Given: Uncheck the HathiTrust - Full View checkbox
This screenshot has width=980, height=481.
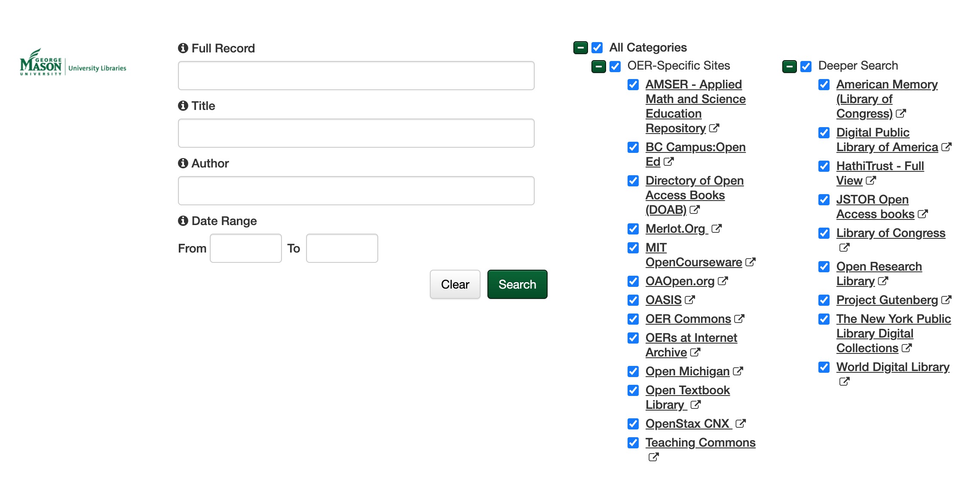Looking at the screenshot, I should 824,166.
